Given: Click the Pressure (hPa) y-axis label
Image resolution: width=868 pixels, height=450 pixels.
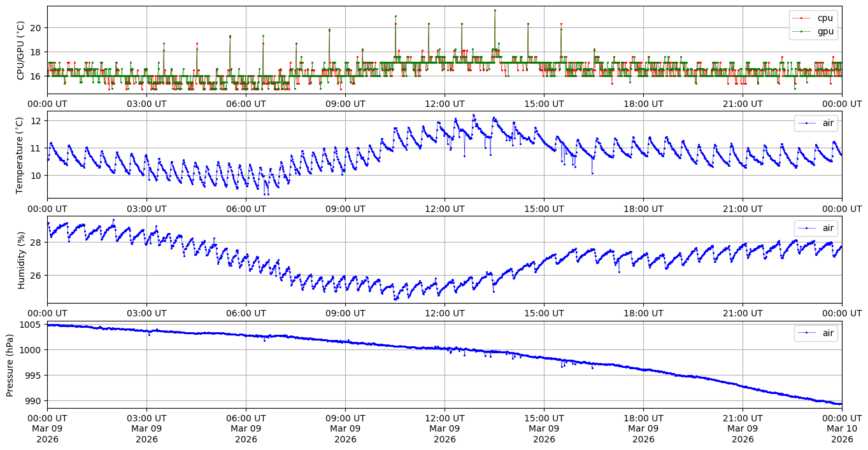Looking at the screenshot, I should point(10,364).
